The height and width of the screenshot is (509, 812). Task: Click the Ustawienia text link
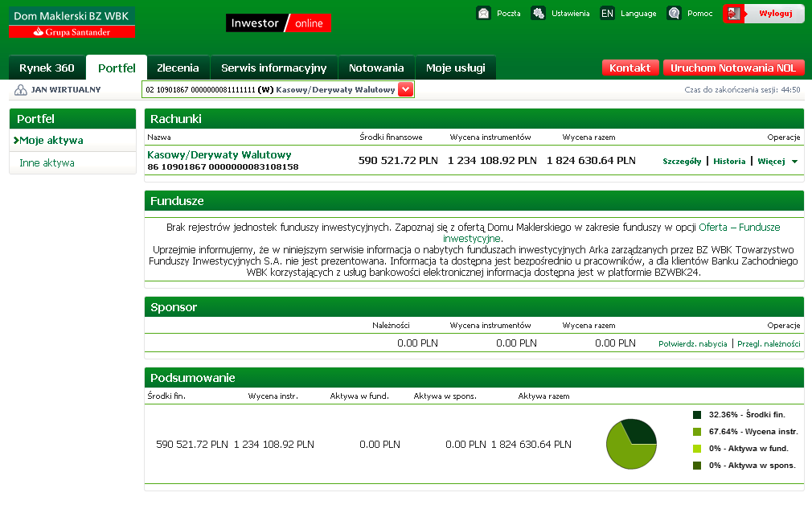pyautogui.click(x=570, y=14)
